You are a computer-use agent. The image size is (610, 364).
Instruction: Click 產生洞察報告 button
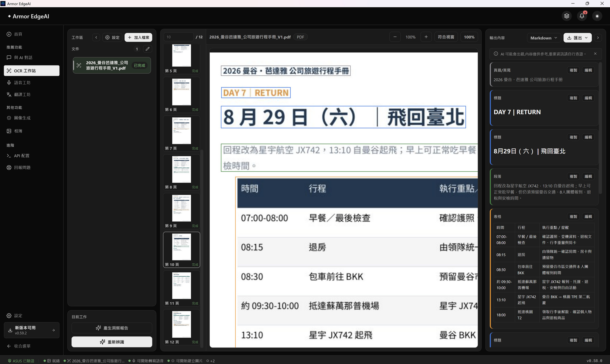112,328
